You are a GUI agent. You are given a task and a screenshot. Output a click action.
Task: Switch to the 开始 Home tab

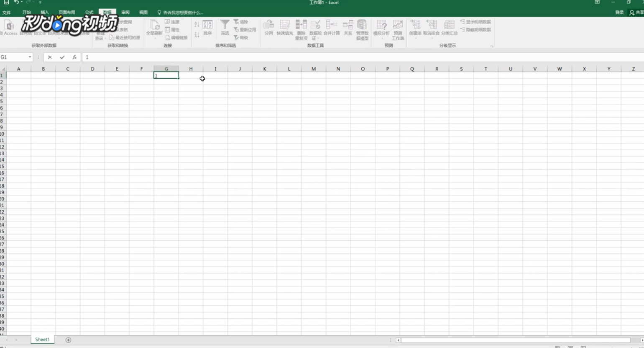click(x=27, y=13)
